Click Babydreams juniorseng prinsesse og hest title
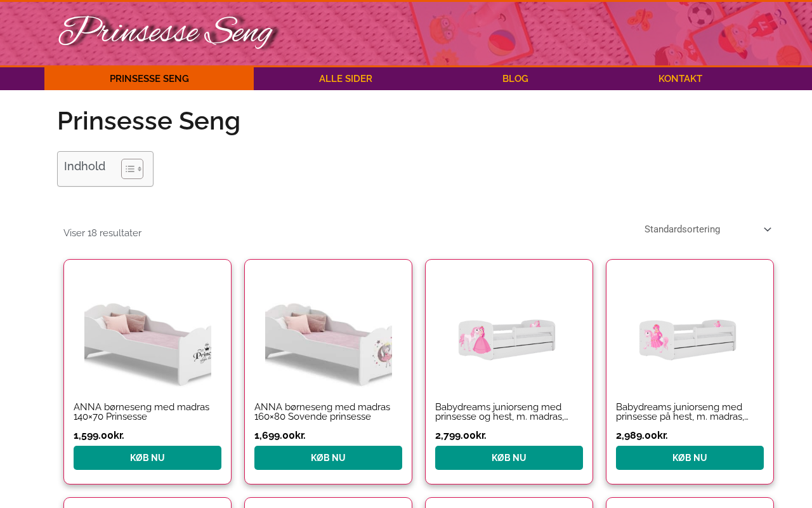Screen dimensions: 812x508 (501, 411)
